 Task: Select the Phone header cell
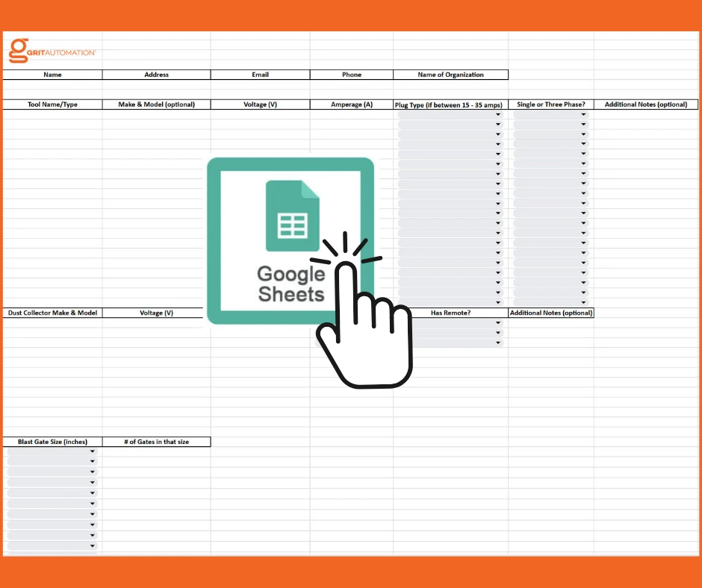(352, 75)
